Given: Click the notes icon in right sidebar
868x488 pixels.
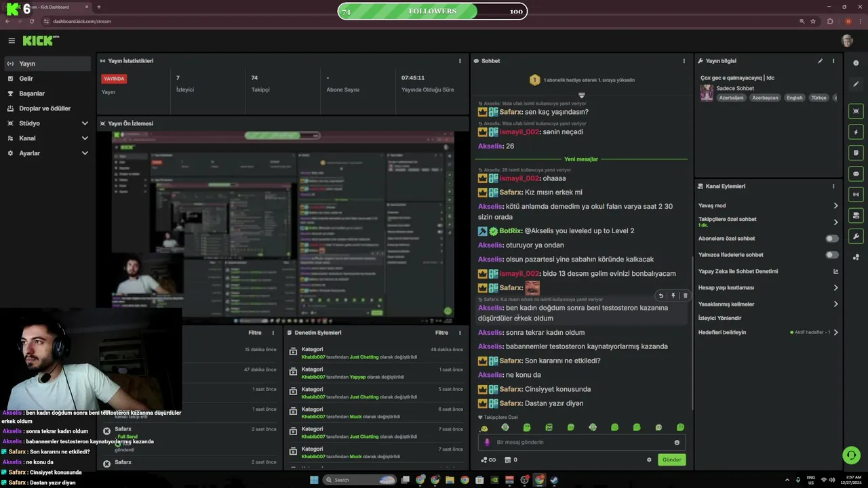Looking at the screenshot, I should pos(856,153).
